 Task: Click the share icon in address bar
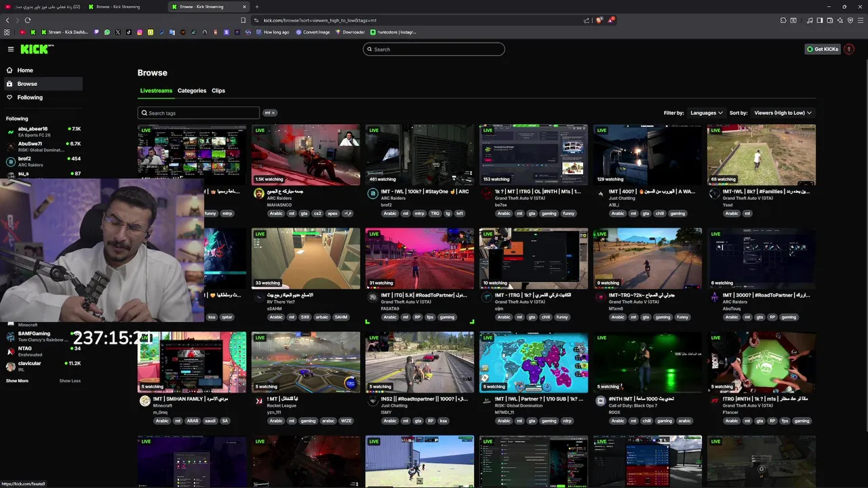point(587,20)
